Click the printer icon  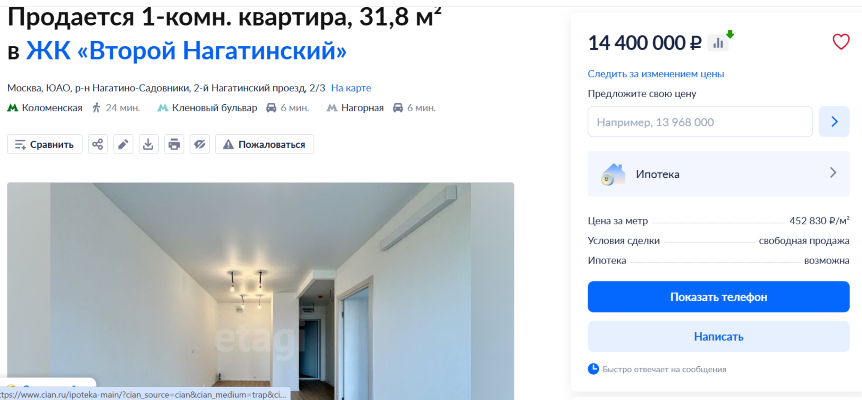(x=174, y=145)
